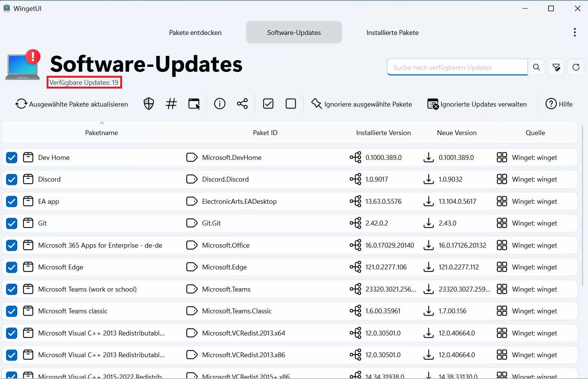Click the source icon in Microsoft.VCRedist.2013.x86 row

(502, 355)
